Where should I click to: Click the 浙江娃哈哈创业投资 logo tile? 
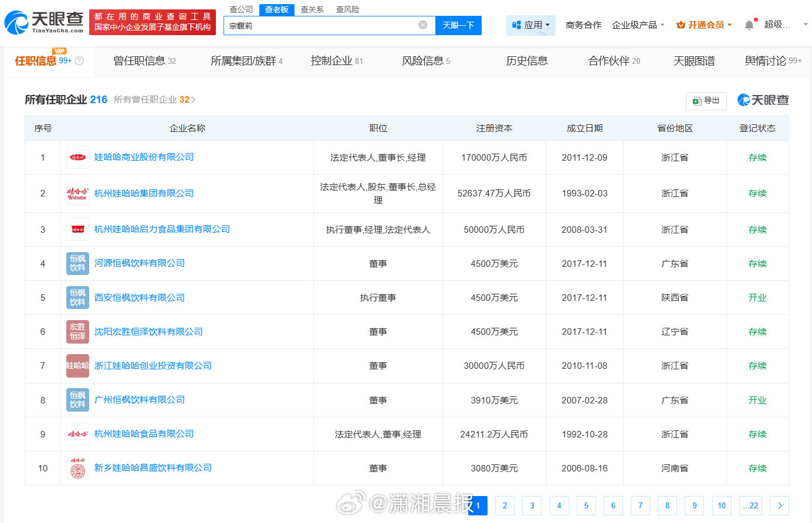point(77,365)
